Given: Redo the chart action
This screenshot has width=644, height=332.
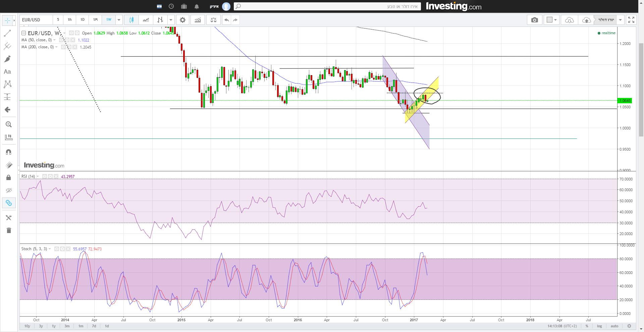Looking at the screenshot, I should tap(235, 20).
